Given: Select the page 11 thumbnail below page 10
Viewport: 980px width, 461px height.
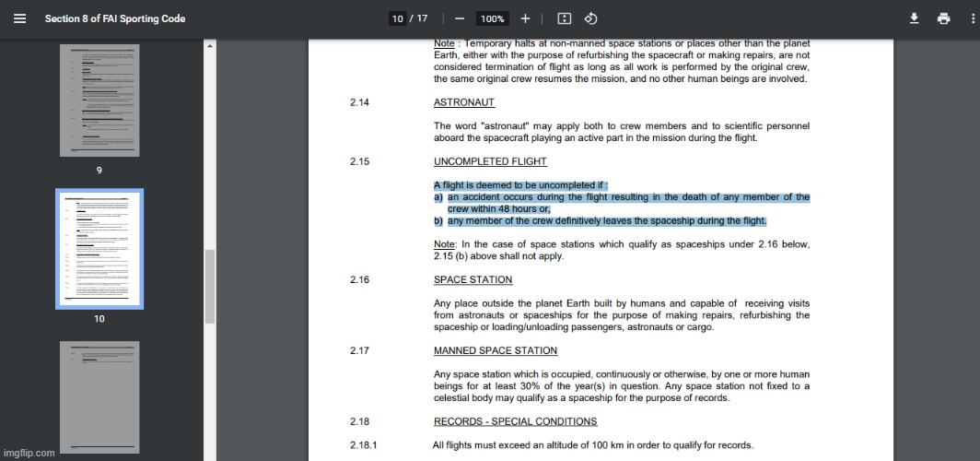Looking at the screenshot, I should coord(99,396).
